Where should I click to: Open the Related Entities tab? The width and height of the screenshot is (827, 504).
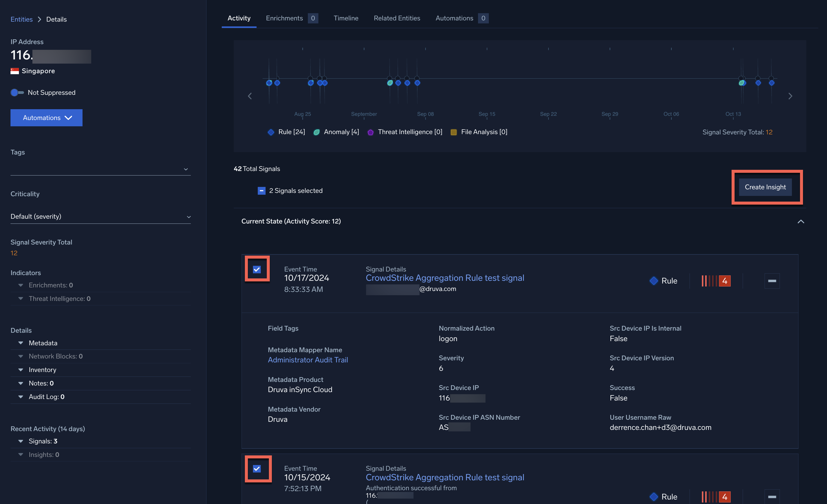(x=397, y=18)
